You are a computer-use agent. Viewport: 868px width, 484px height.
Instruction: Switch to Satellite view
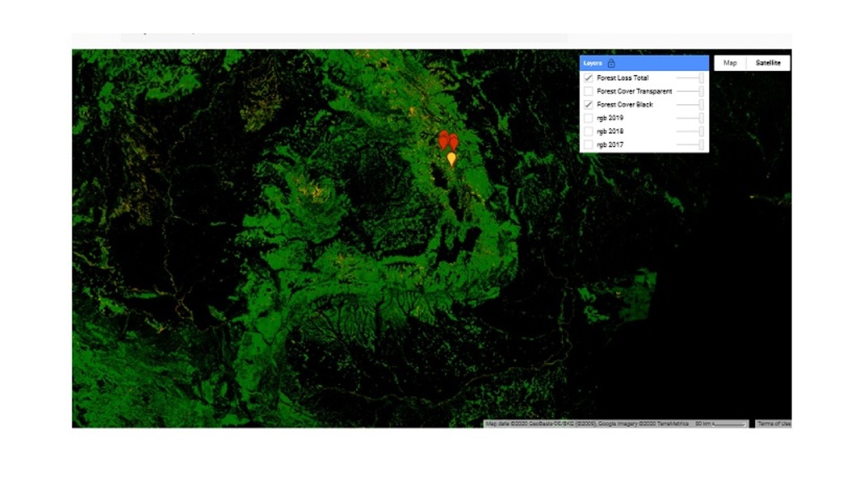coord(768,63)
